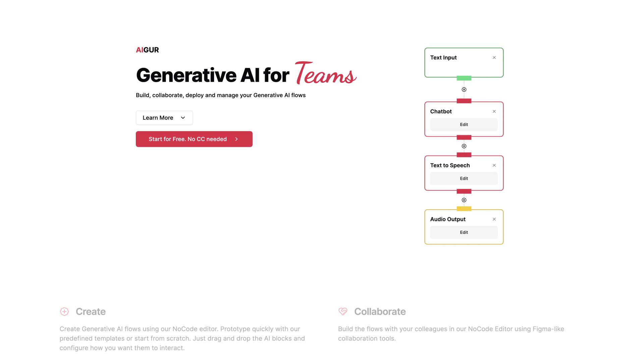Select the Text Input node title
This screenshot has width=644, height=362.
click(x=443, y=58)
